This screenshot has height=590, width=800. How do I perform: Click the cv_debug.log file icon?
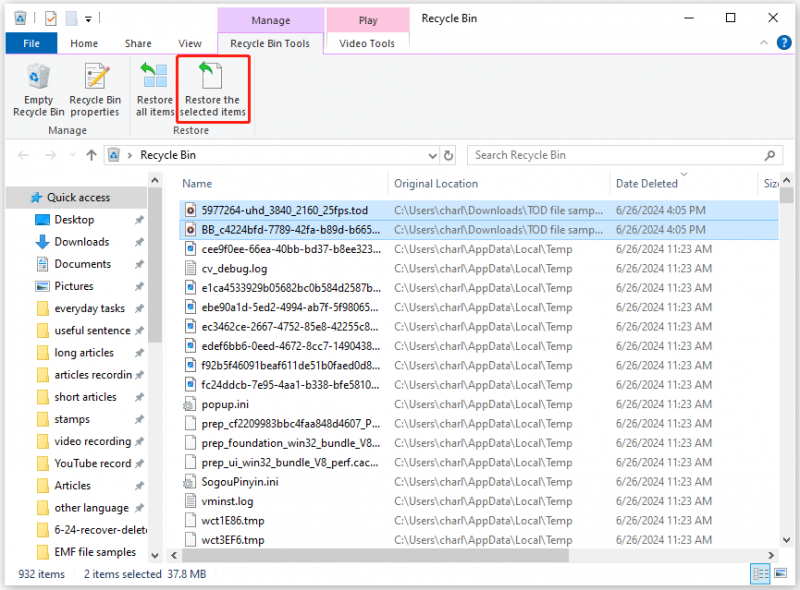click(x=190, y=268)
